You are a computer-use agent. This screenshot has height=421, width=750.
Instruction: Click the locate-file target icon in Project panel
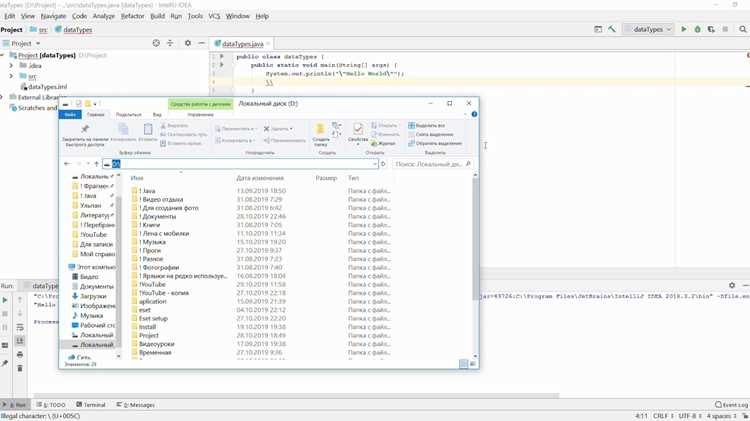tap(156, 43)
